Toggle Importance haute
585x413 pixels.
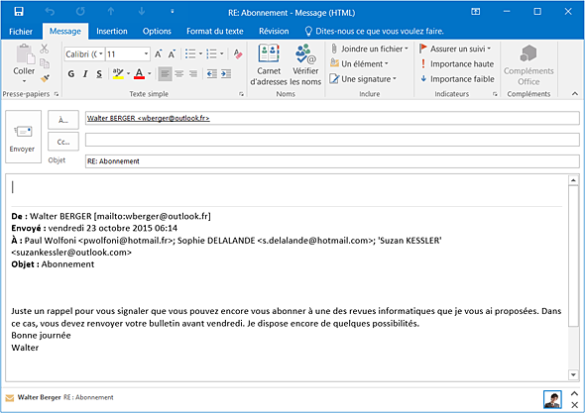pos(457,64)
